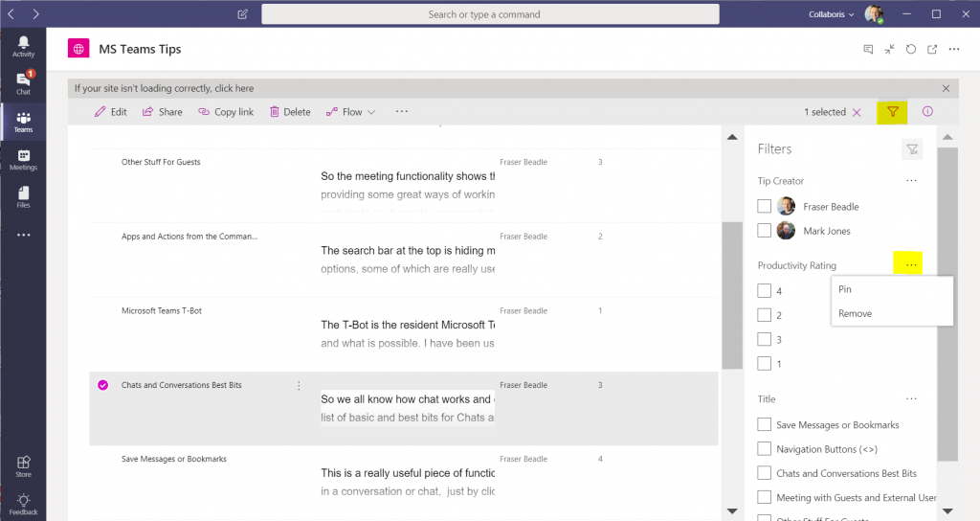Image resolution: width=980 pixels, height=521 pixels.
Task: Click the pink MS Teams Tips globe icon
Action: [78, 49]
